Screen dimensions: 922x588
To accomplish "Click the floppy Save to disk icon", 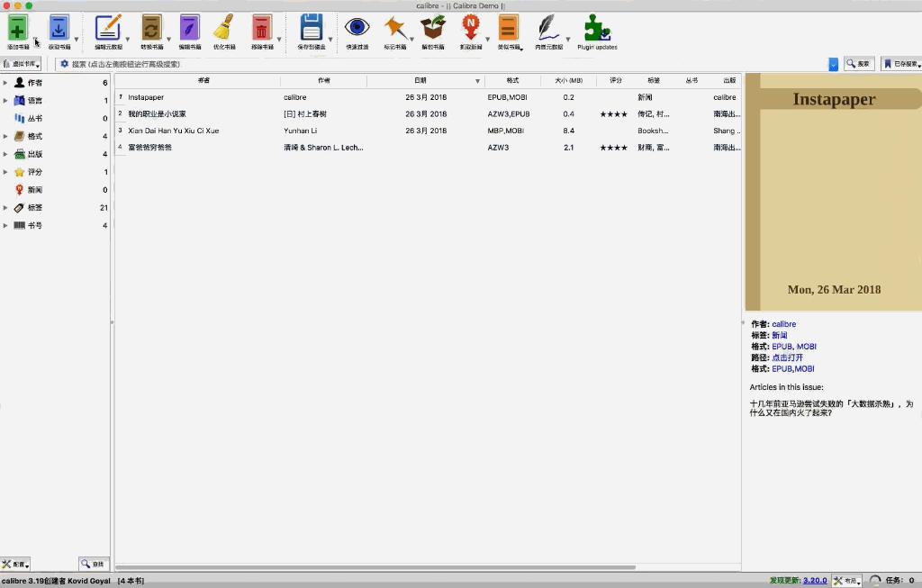I will 311,28.
